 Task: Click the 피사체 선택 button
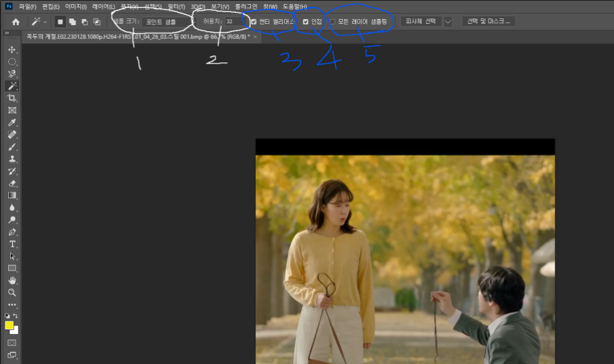click(x=421, y=22)
